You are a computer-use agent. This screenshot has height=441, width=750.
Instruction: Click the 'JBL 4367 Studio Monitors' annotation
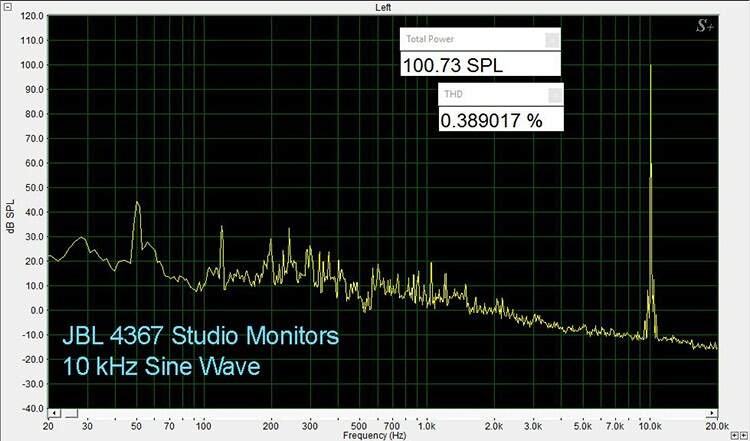click(200, 336)
